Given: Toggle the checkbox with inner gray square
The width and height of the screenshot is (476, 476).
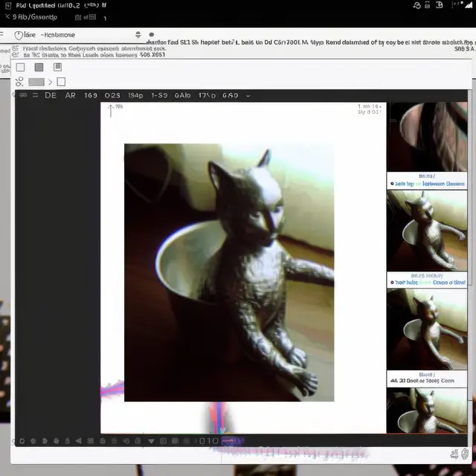Looking at the screenshot, I should (58, 67).
